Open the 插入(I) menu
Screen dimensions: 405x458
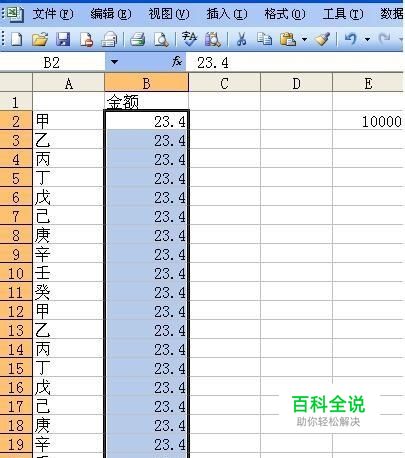click(x=227, y=14)
